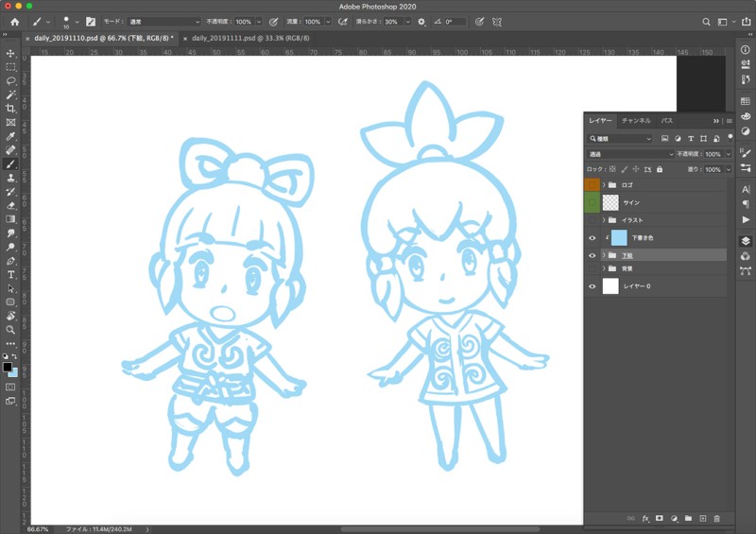756x534 pixels.
Task: Select the Gradient tool
Action: 10,219
